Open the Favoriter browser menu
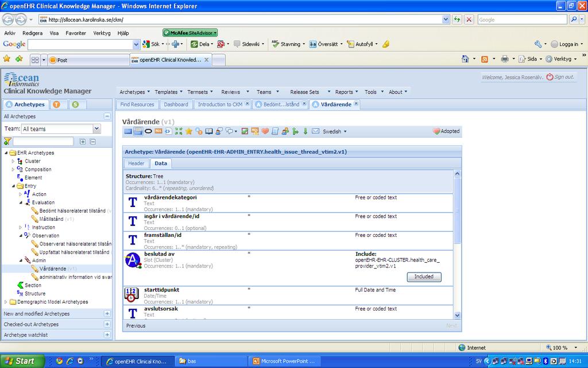Screen dimensions: 588x368 [76, 33]
